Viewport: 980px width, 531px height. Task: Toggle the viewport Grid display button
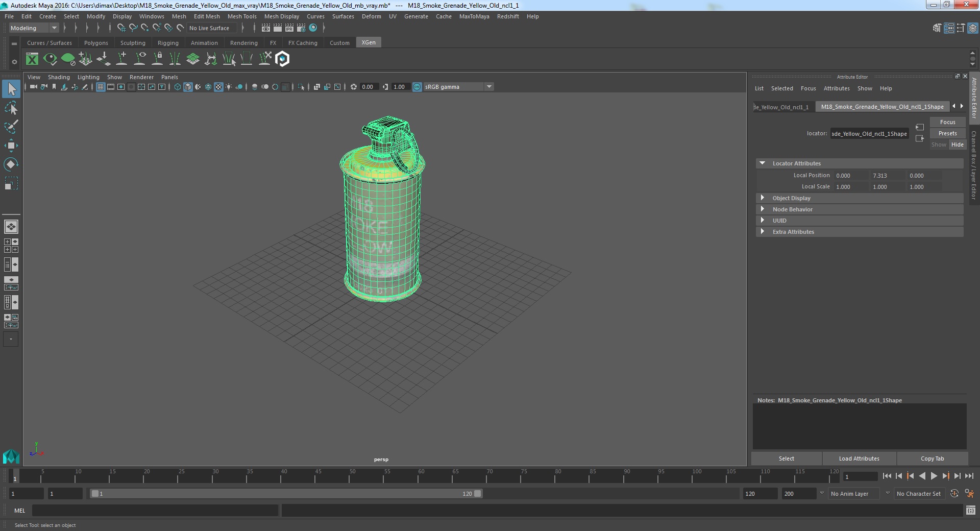(101, 87)
